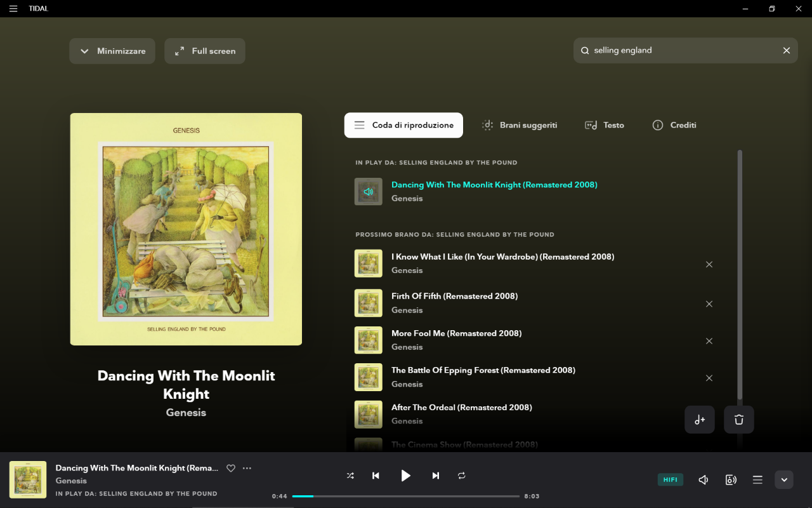This screenshot has width=812, height=508.
Task: Toggle repeat mode
Action: (x=462, y=476)
